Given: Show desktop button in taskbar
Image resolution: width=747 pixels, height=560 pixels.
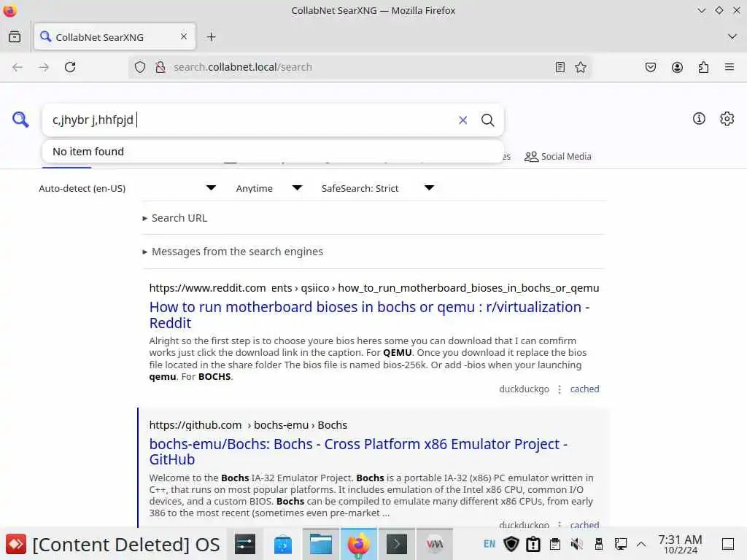Looking at the screenshot, I should click(728, 544).
